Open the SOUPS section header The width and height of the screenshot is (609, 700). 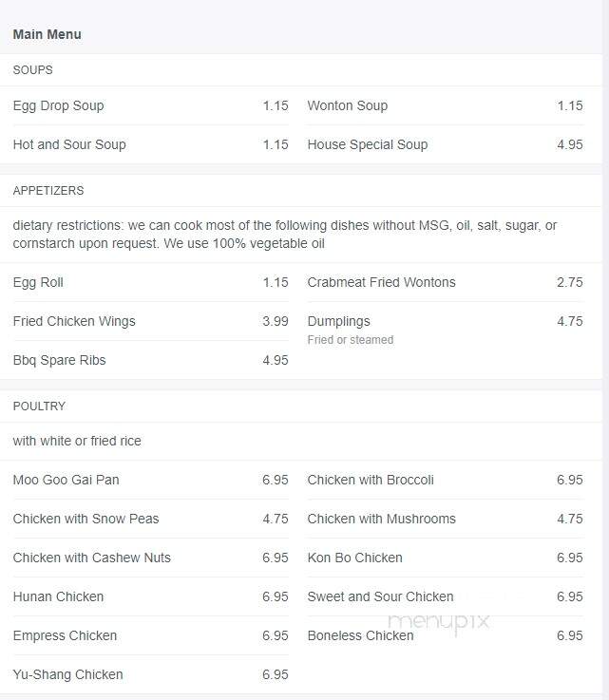pyautogui.click(x=32, y=70)
